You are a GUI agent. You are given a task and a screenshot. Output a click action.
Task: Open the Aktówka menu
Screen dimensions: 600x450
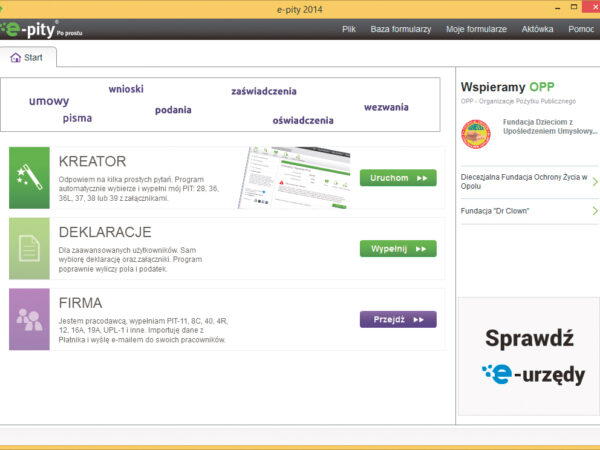click(x=537, y=29)
